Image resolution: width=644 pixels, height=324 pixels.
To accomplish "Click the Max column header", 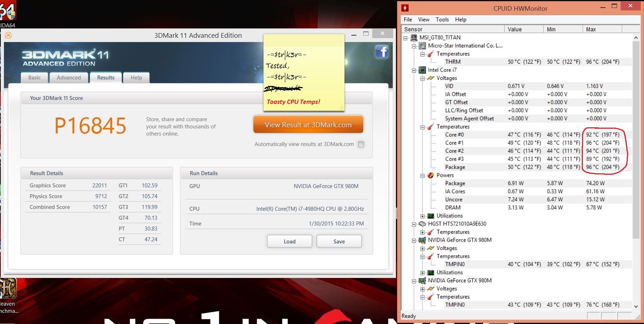I will [602, 29].
